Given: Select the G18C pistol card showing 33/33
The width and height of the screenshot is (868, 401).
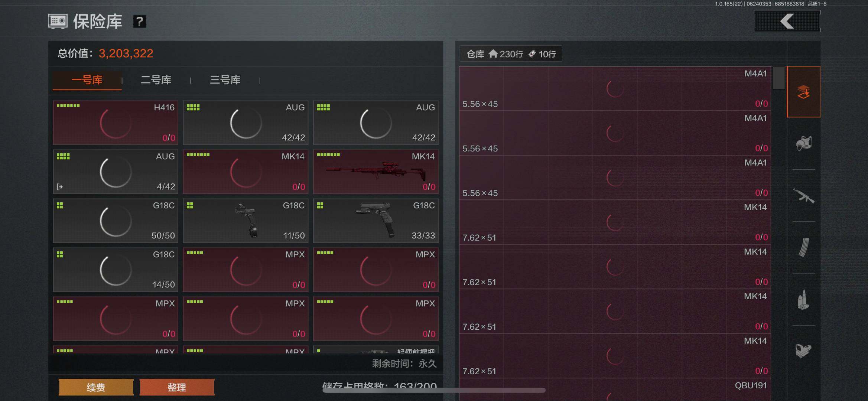Looking at the screenshot, I should (376, 221).
